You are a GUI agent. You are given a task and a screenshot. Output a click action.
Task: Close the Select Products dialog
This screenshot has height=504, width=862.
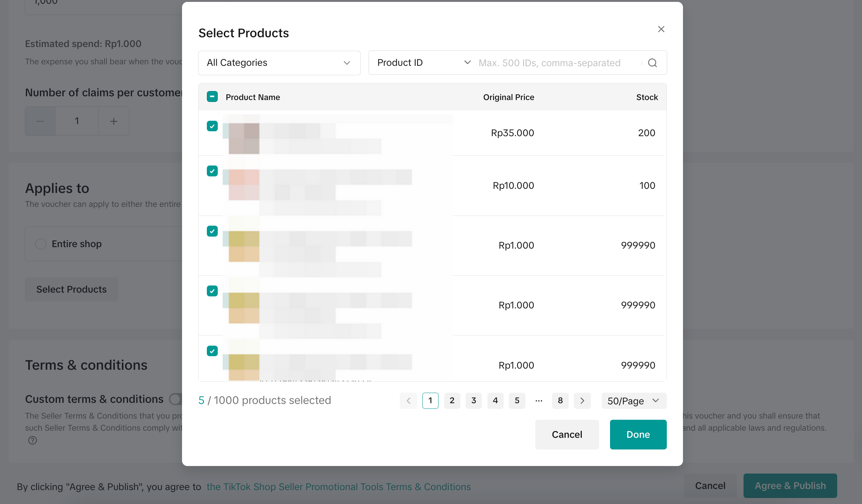coord(661,29)
